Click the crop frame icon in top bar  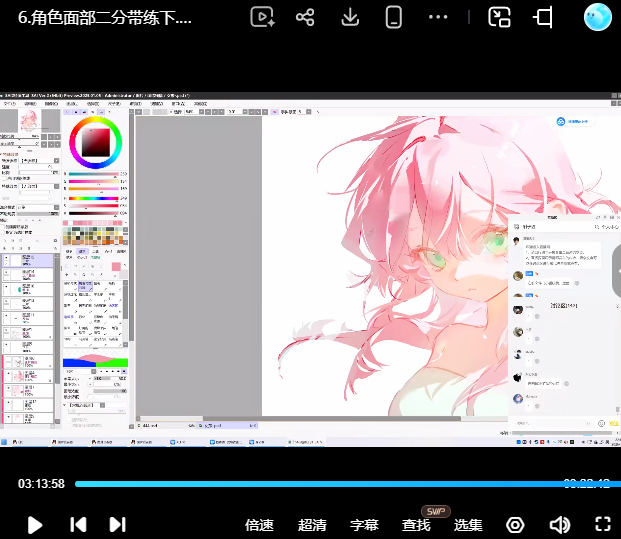543,17
